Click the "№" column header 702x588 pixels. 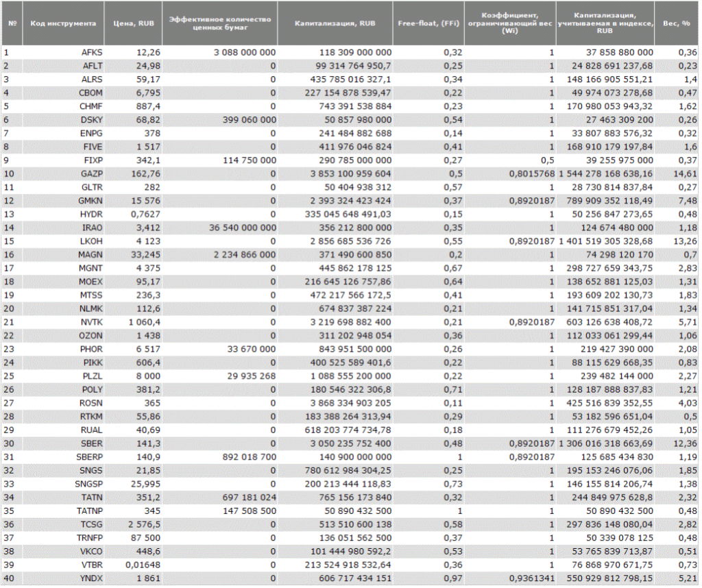tap(12, 23)
